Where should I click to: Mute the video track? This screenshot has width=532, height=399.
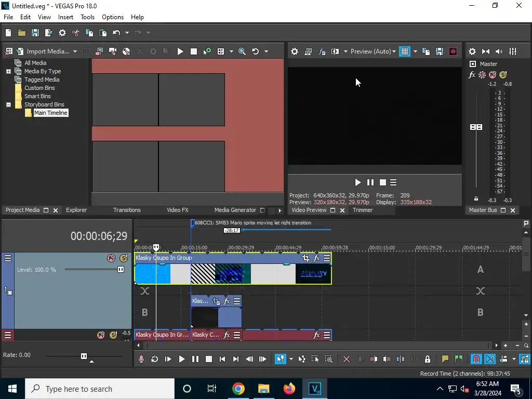pyautogui.click(x=111, y=258)
